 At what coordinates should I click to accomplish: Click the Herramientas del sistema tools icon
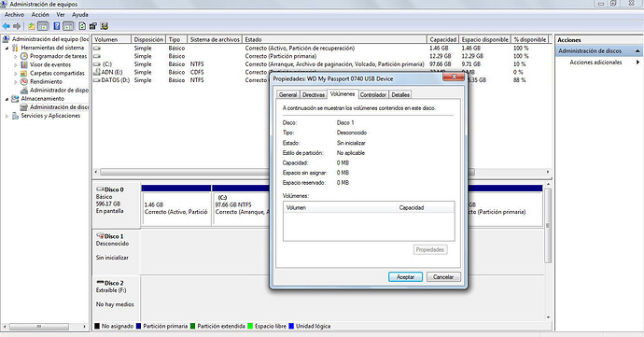pos(15,48)
